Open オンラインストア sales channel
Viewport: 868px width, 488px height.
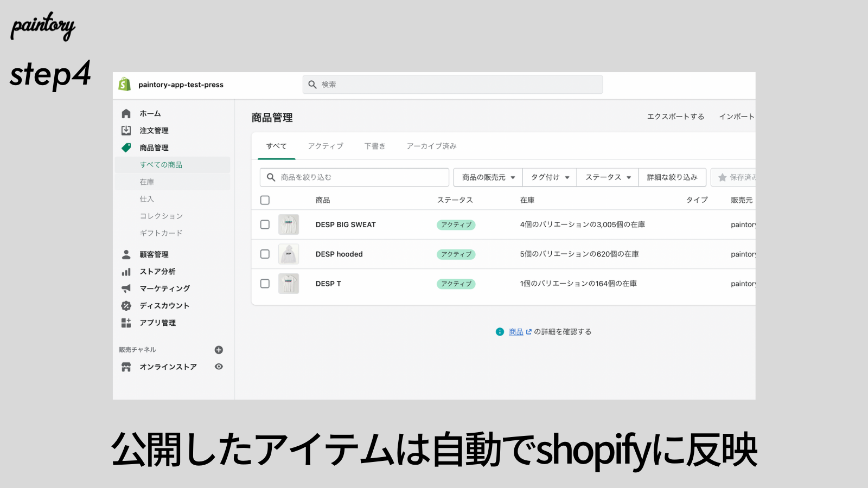point(168,367)
